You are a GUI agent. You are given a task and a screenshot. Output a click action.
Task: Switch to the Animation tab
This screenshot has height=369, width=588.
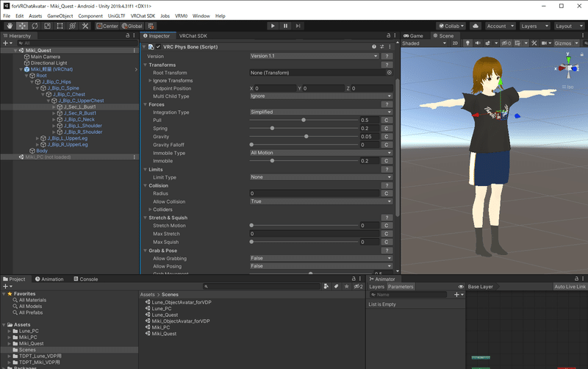[49, 279]
